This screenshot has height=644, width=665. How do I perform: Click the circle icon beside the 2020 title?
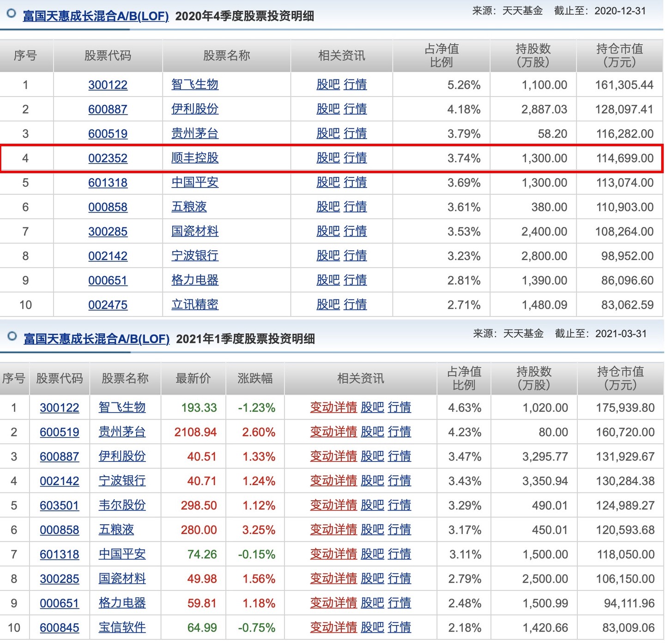click(12, 13)
